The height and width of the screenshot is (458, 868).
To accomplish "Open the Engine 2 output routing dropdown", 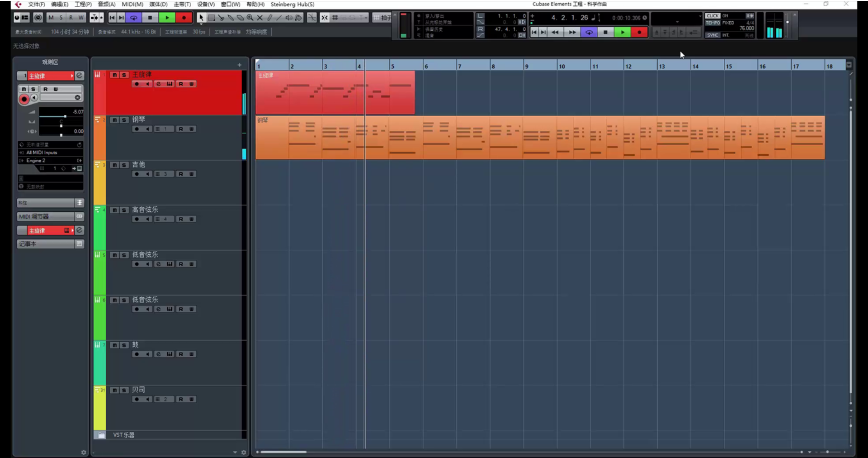I will click(50, 160).
